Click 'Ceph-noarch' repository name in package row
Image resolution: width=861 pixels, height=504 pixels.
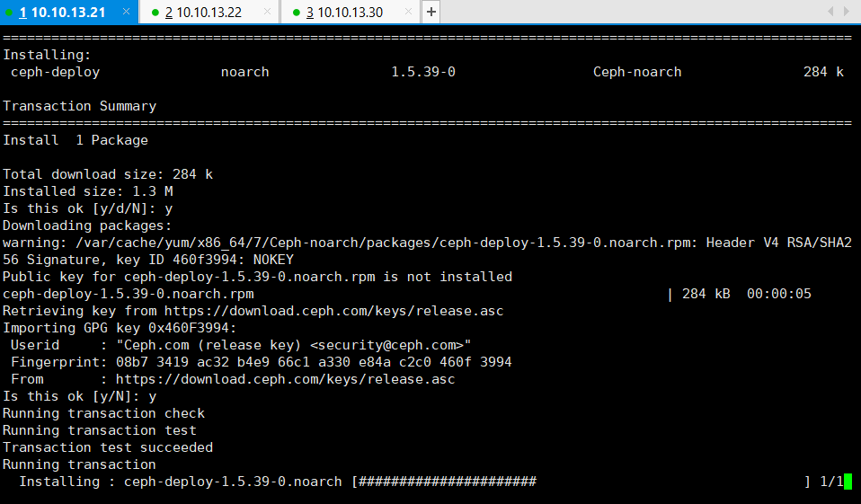pyautogui.click(x=637, y=72)
